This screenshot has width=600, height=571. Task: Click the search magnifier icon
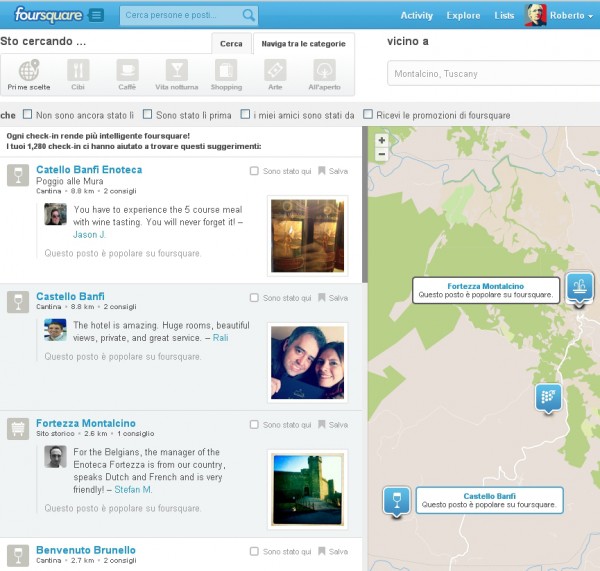(x=248, y=15)
